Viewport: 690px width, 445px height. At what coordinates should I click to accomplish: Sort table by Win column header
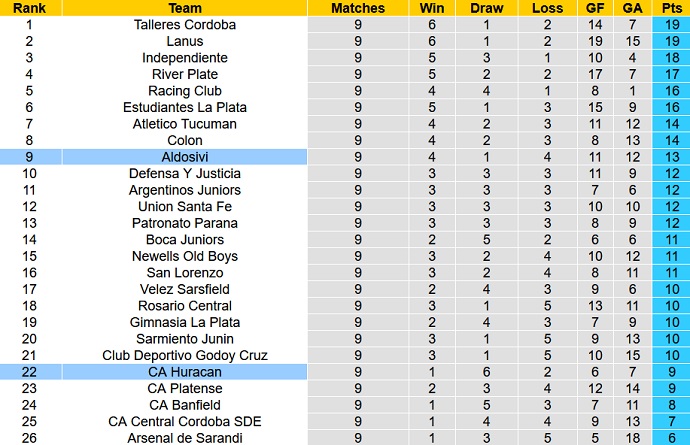pyautogui.click(x=432, y=8)
